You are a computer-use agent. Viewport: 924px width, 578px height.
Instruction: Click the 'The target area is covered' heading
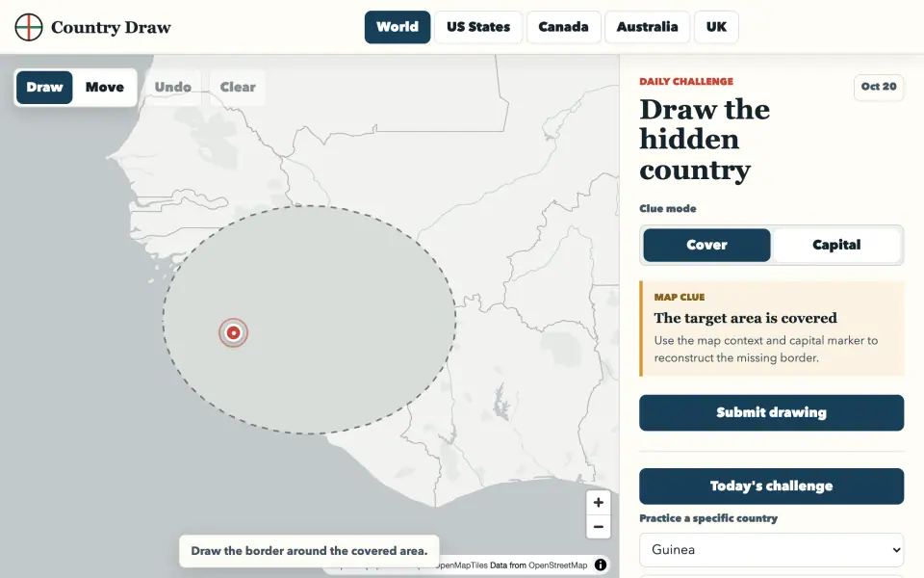(745, 318)
